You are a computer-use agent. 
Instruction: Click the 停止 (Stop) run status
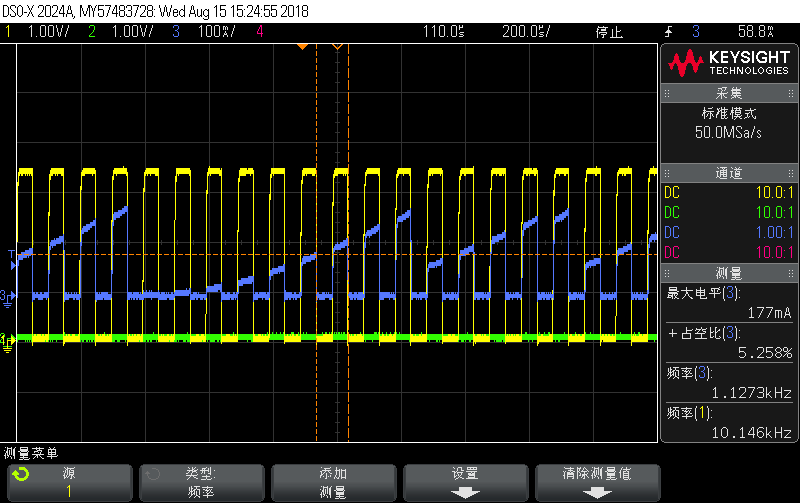click(609, 32)
